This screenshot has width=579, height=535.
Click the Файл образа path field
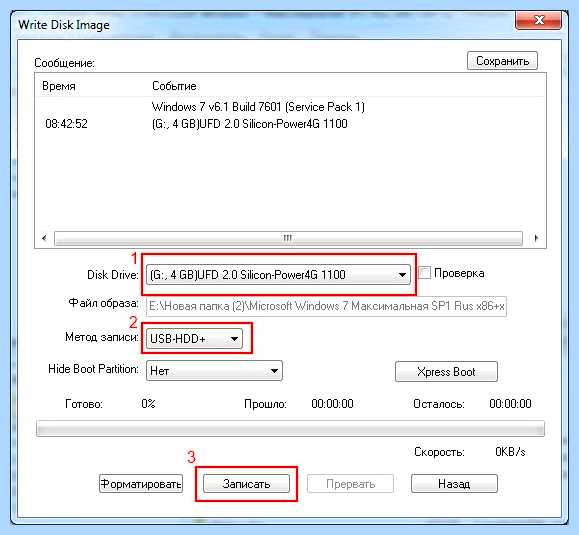(x=326, y=306)
